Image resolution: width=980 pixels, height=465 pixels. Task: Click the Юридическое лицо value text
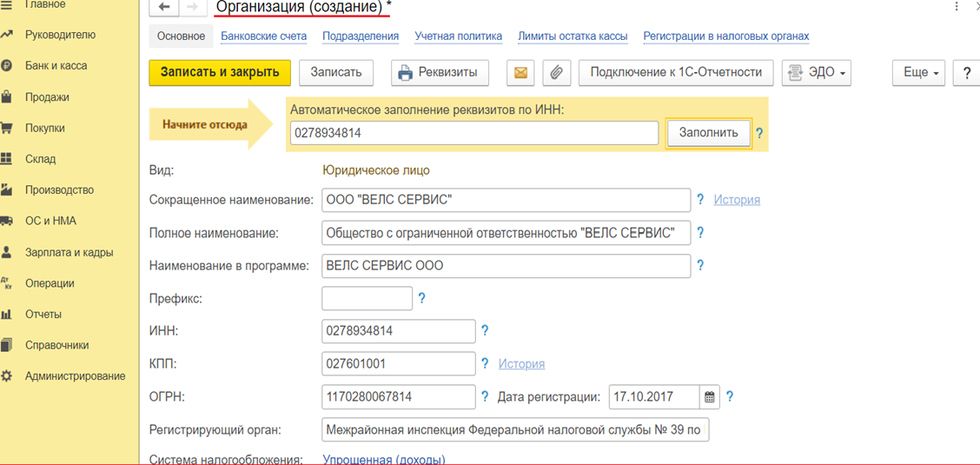point(376,169)
